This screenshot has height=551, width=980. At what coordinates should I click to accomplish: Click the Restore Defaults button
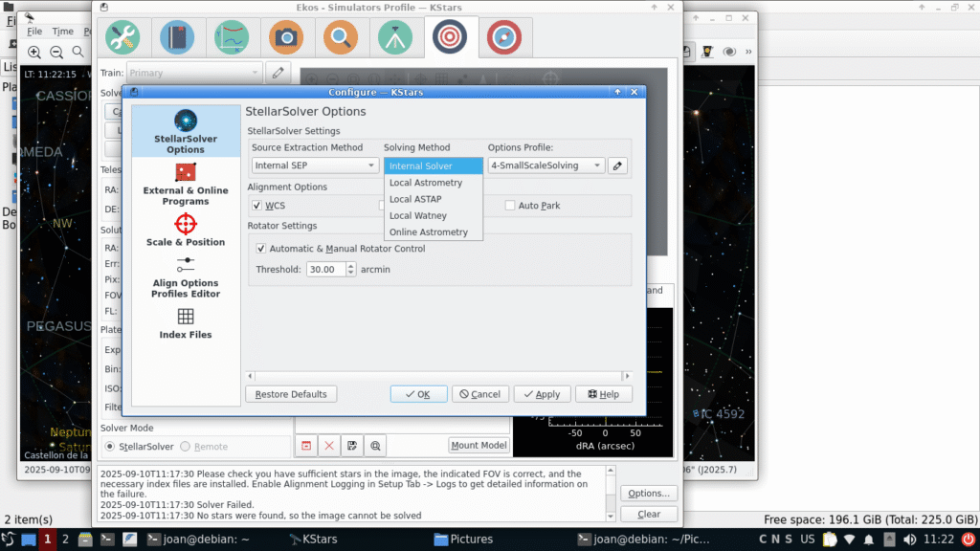click(x=291, y=394)
